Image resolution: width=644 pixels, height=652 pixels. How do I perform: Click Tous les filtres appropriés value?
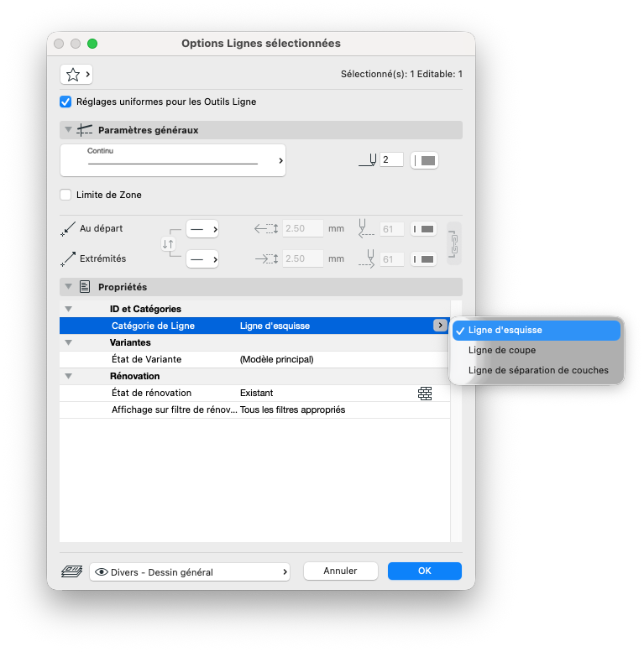click(292, 409)
